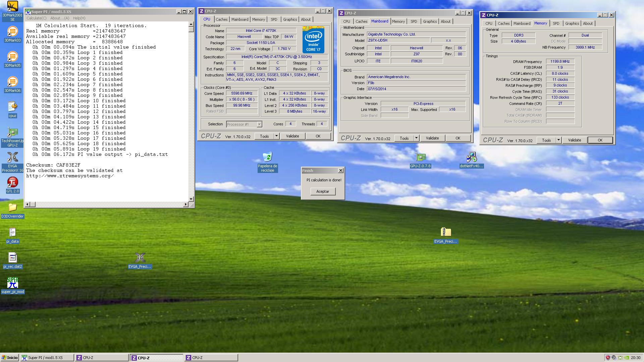Open the Help(H) menu in Super PI
This screenshot has height=362, width=644.
pyautogui.click(x=79, y=18)
